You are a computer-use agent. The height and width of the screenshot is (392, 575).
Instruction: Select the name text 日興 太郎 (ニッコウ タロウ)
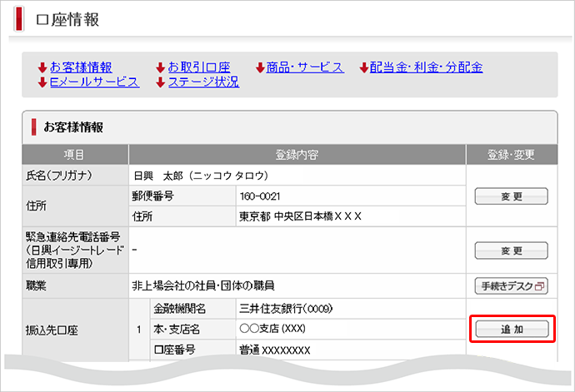tap(201, 176)
